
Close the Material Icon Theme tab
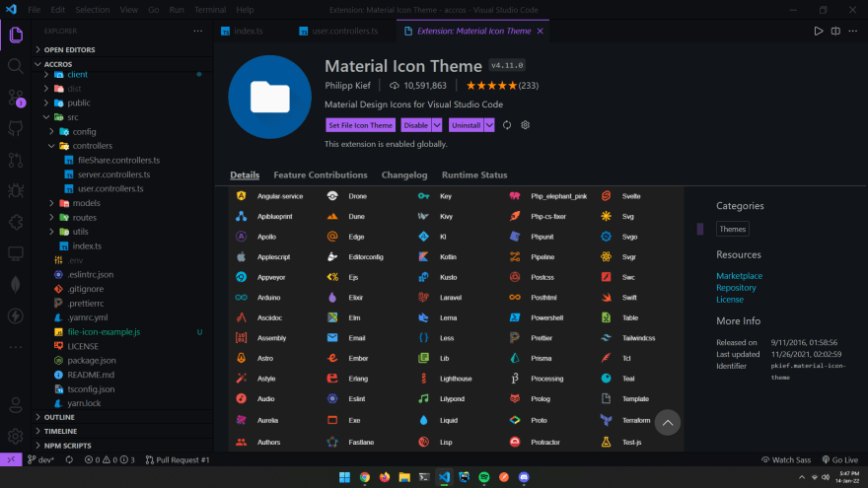(x=541, y=31)
